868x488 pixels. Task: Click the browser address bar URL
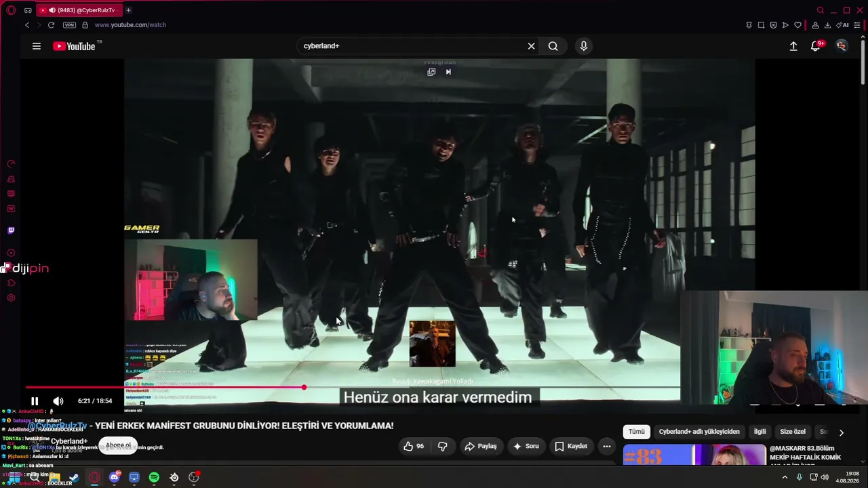(130, 25)
